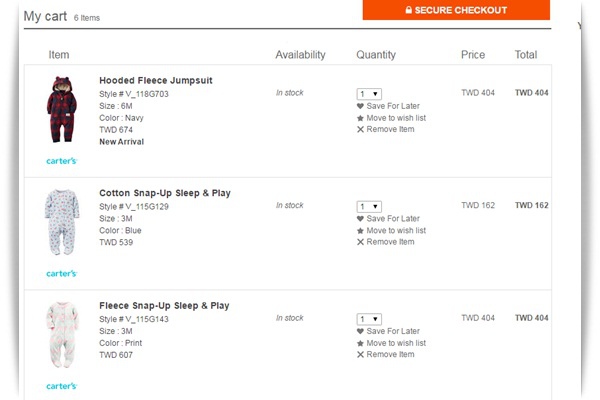Image resolution: width=600 pixels, height=400 pixels.
Task: Click the blue print sleeper thumbnail
Action: (62, 222)
